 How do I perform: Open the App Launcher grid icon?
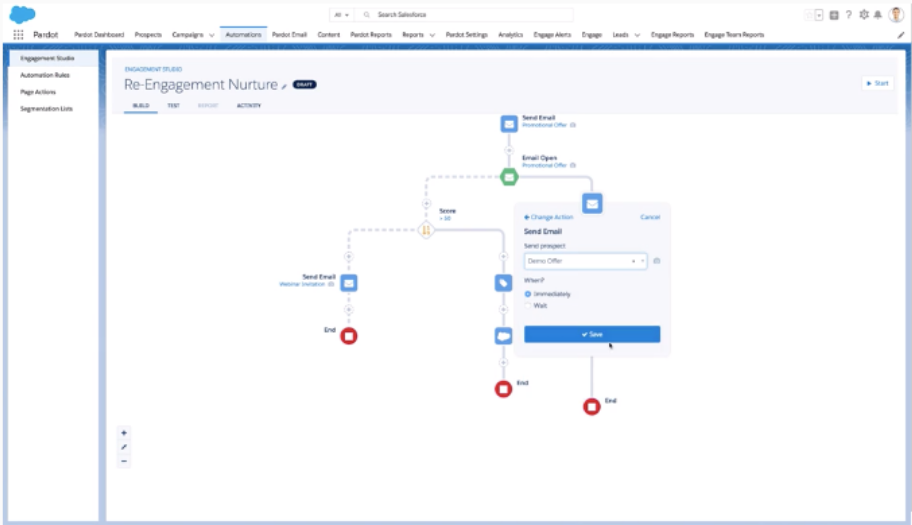click(18, 35)
